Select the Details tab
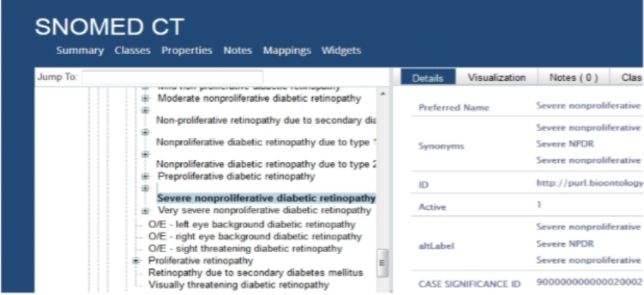644x295 pixels. (428, 78)
